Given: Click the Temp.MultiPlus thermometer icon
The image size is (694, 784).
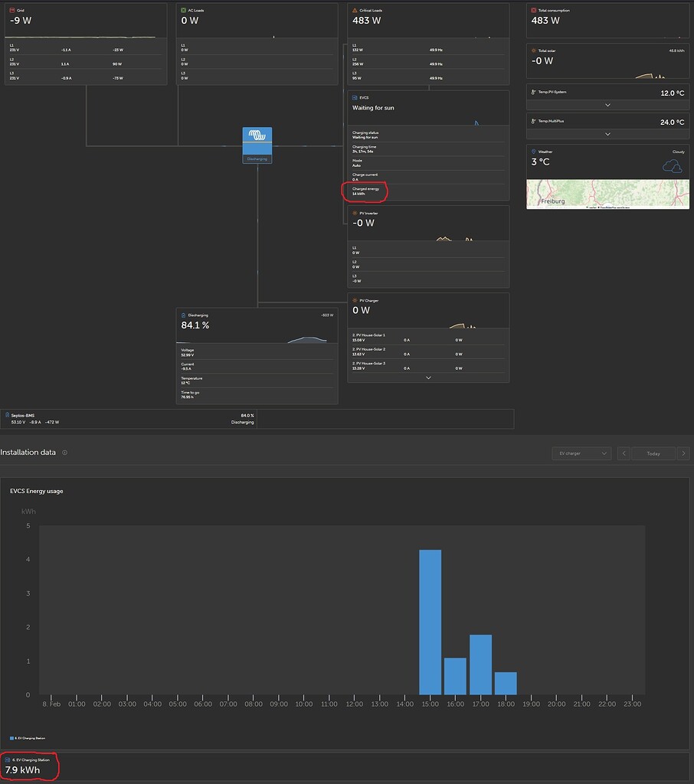Looking at the screenshot, I should coord(534,122).
